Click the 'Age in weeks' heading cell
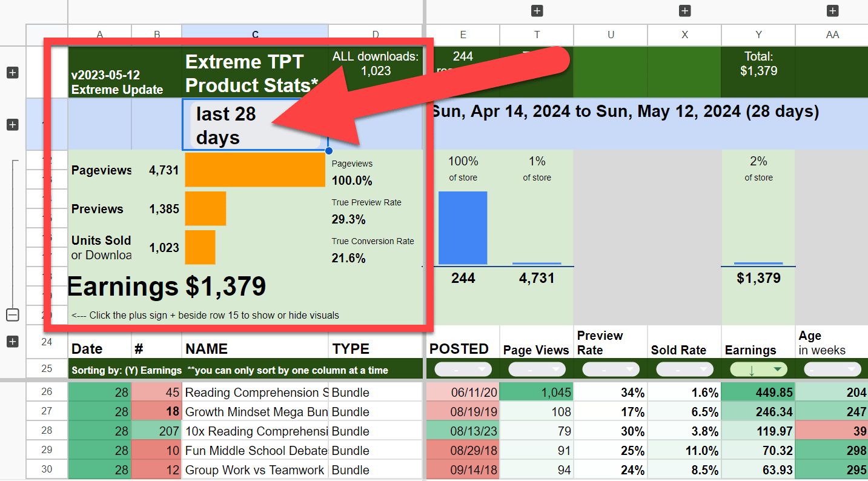The image size is (868, 481). tap(832, 342)
